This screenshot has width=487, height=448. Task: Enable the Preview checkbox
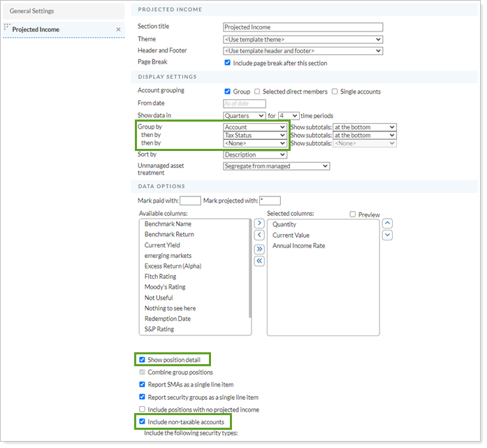[x=353, y=215]
